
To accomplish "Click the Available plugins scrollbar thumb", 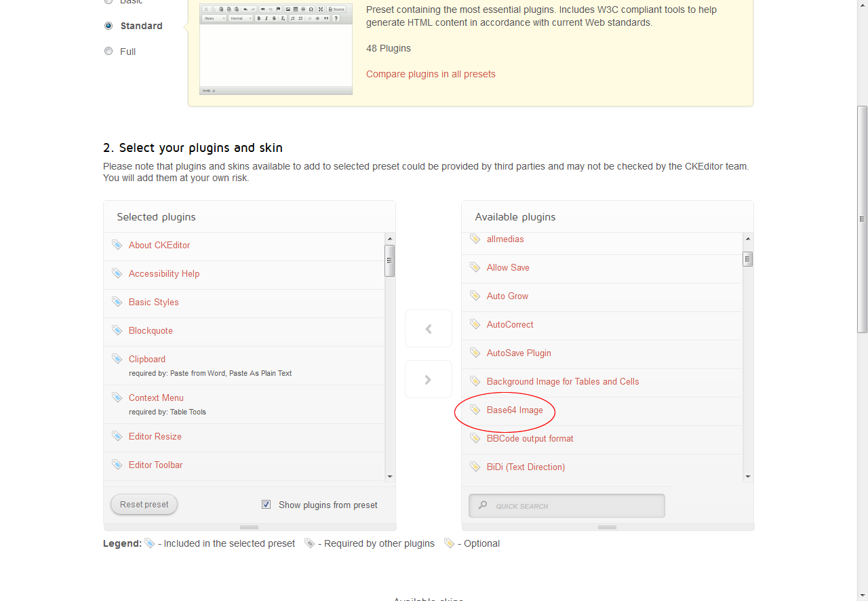I will 748,259.
